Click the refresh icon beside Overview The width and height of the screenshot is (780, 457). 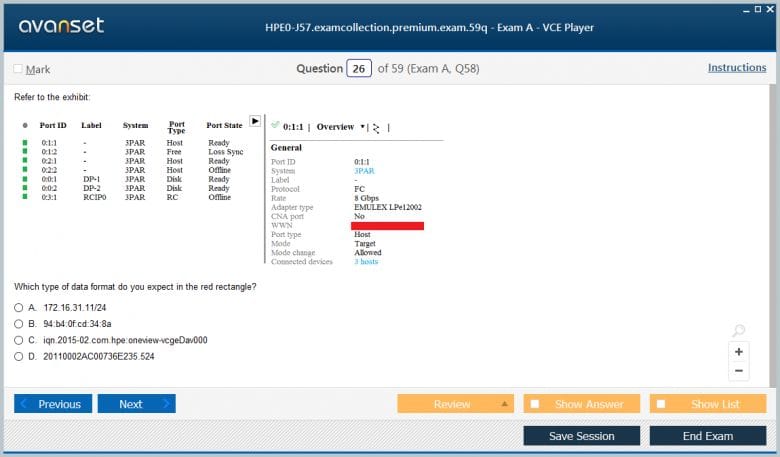376,128
